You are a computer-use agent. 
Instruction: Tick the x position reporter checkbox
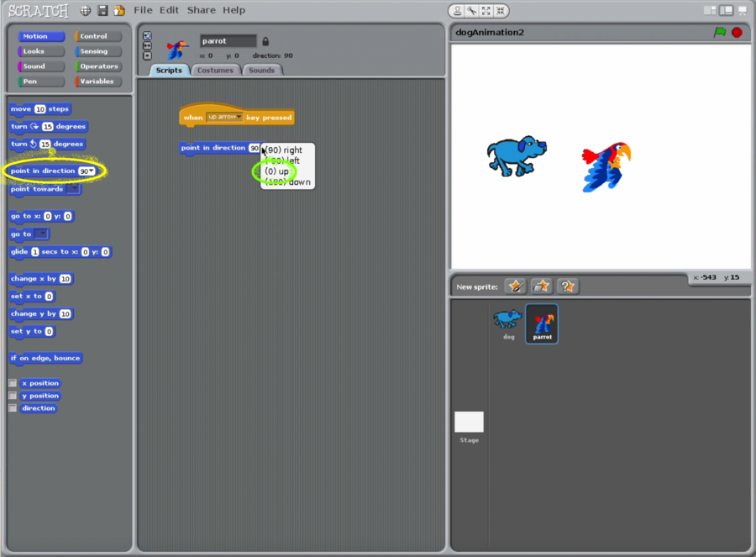point(13,383)
